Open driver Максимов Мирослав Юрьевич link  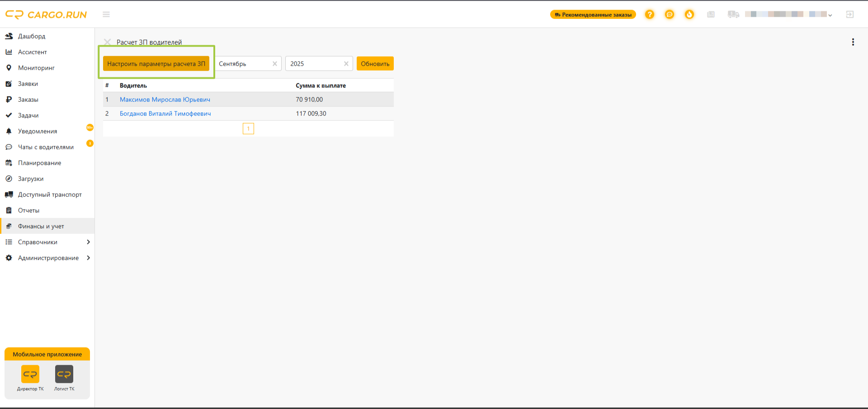click(x=165, y=100)
